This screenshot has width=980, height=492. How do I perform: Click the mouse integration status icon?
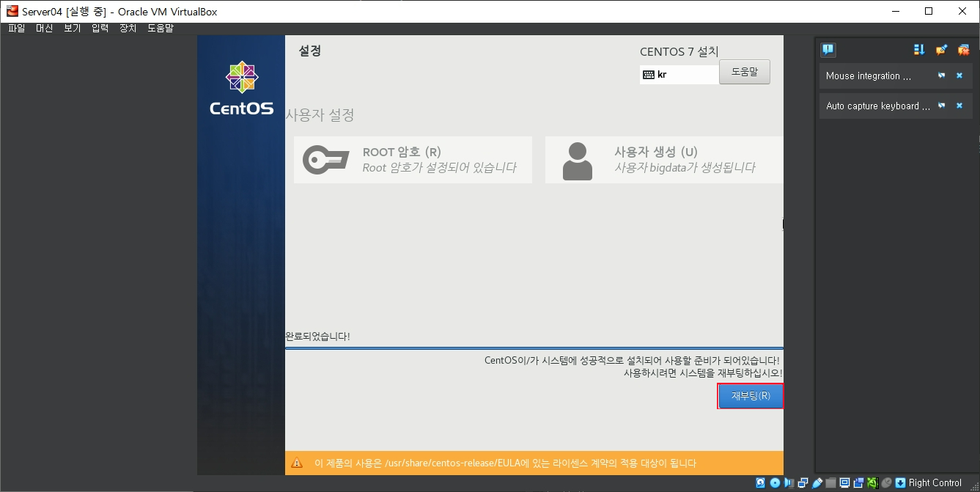click(886, 482)
